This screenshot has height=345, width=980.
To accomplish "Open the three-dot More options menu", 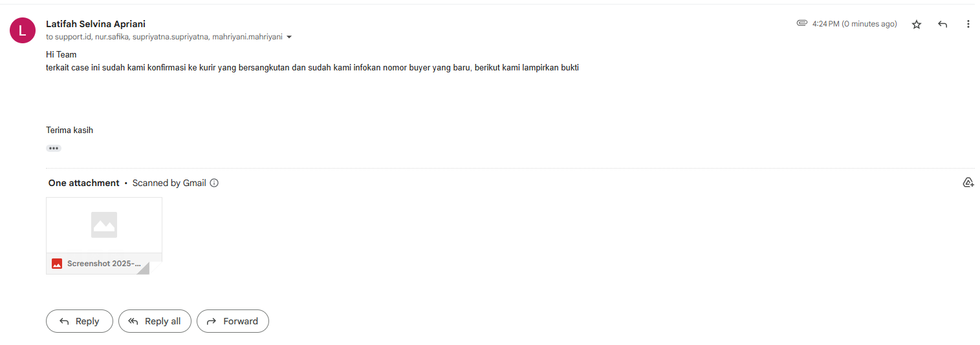I will 968,25.
